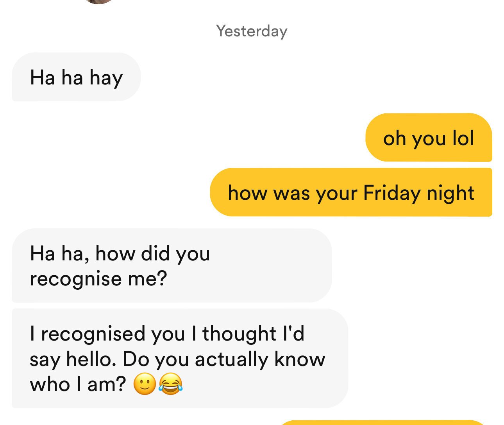Click the word "know" in the last grey bubble

pos(300,359)
